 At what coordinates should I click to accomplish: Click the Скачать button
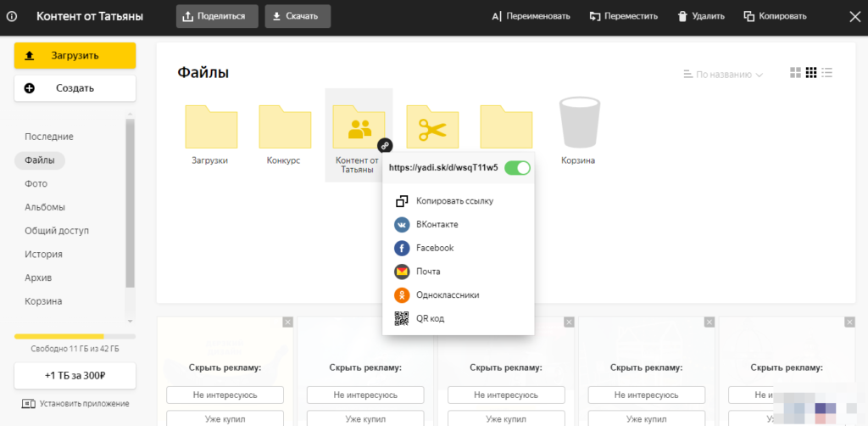coord(298,16)
